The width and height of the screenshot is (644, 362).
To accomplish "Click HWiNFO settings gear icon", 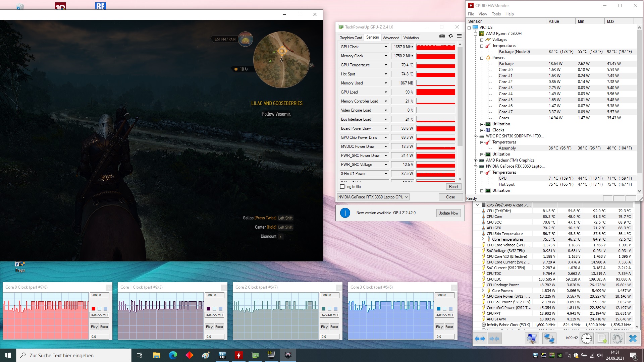I will pyautogui.click(x=617, y=339).
